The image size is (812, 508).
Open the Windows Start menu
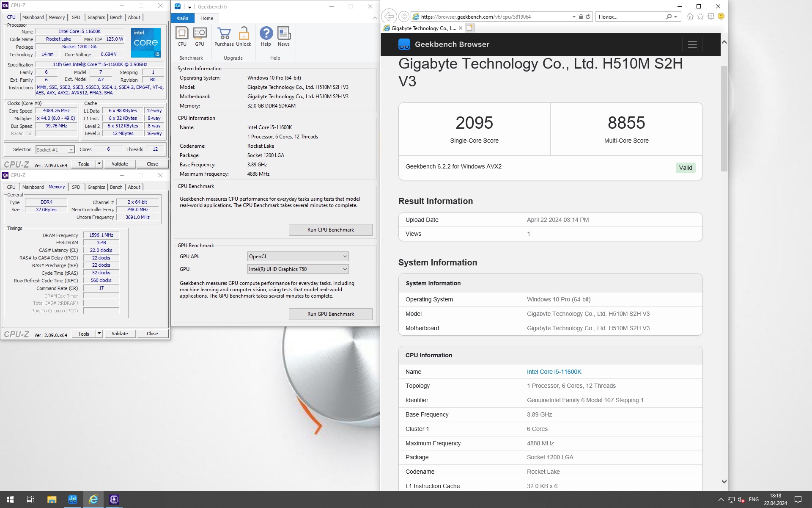click(x=10, y=500)
